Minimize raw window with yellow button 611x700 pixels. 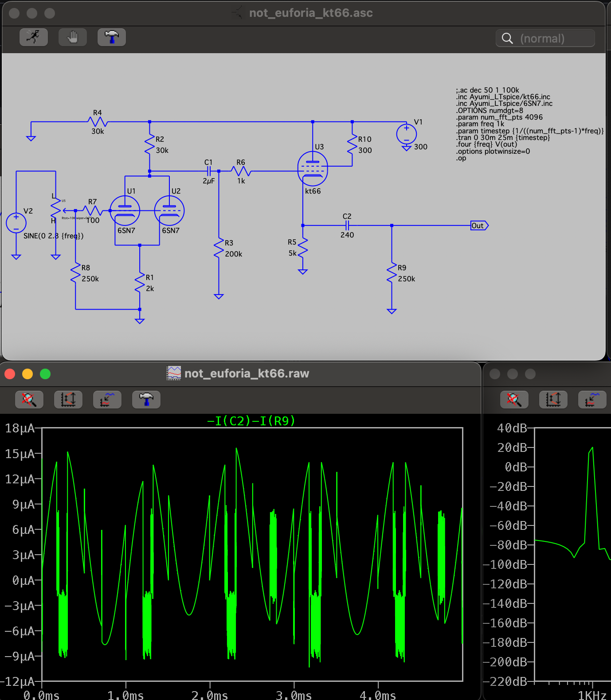pyautogui.click(x=27, y=374)
